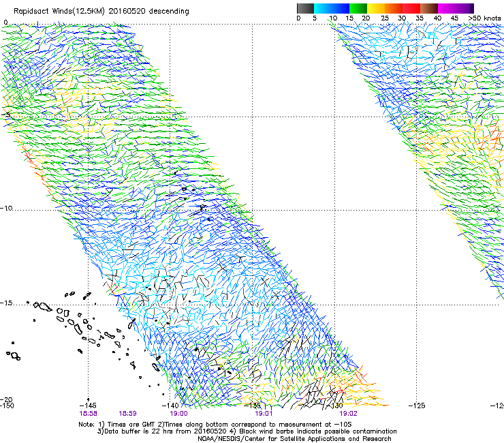Viewport: 504px width, 443px height.
Task: Click the 'Data buffer is 22 hrs' note line
Action: click(x=247, y=431)
